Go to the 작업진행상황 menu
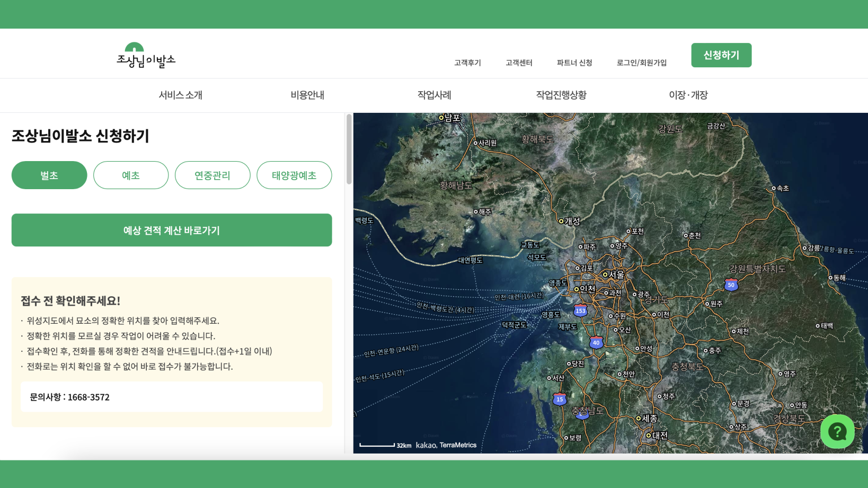Image resolution: width=868 pixels, height=488 pixels. click(x=561, y=95)
